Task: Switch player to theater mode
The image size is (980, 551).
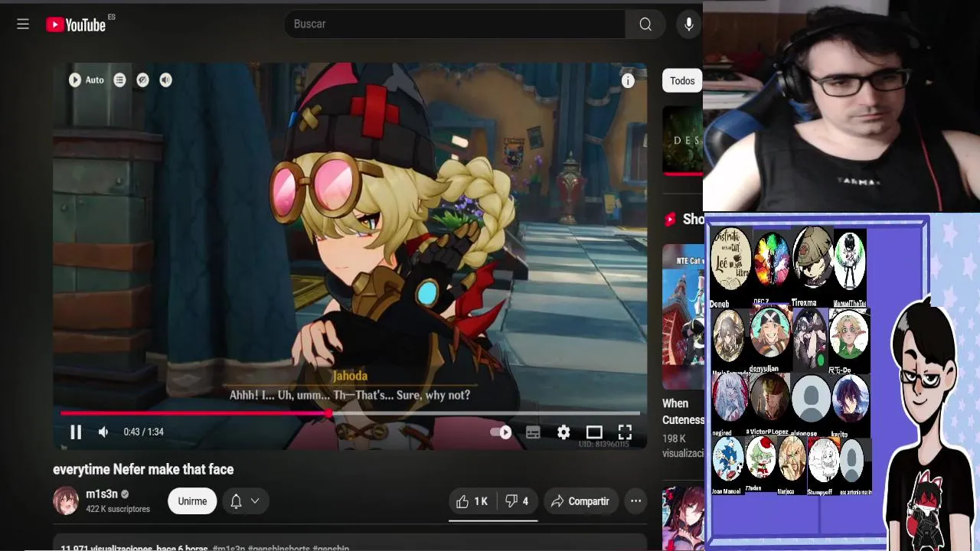Action: [594, 432]
